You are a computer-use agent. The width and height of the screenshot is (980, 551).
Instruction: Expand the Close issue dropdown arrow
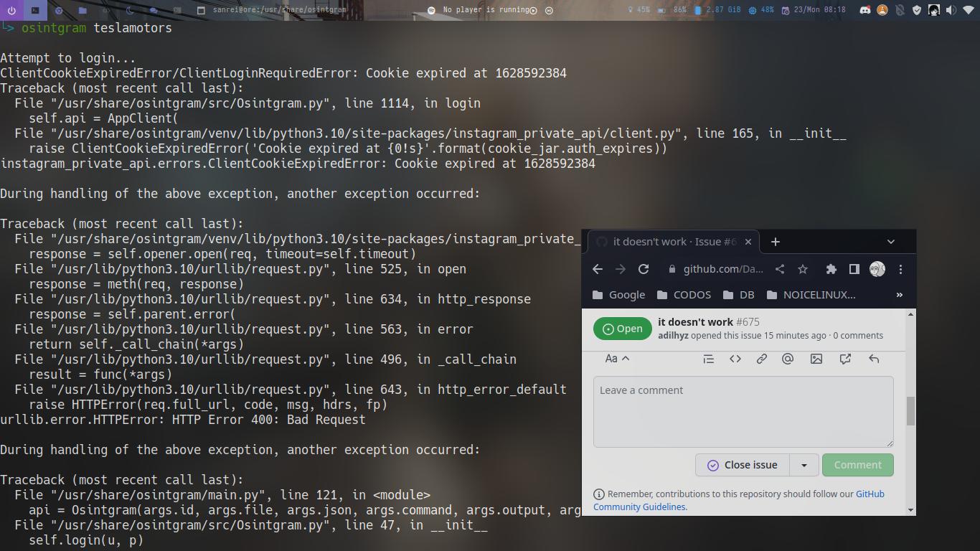coord(805,465)
